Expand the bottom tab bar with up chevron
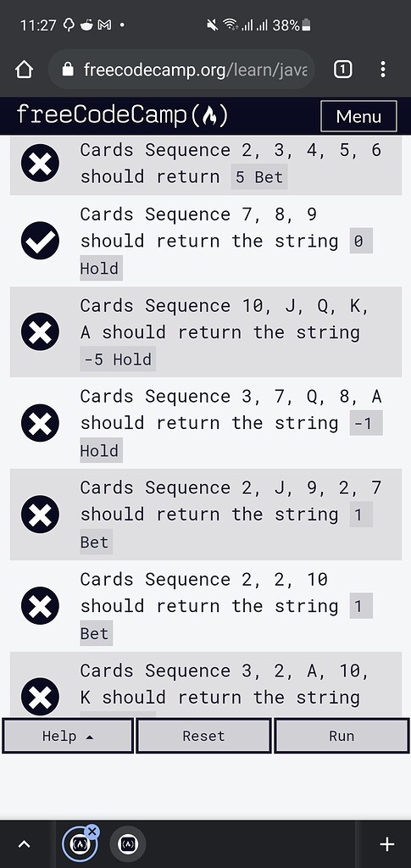This screenshot has width=411, height=868. click(25, 844)
